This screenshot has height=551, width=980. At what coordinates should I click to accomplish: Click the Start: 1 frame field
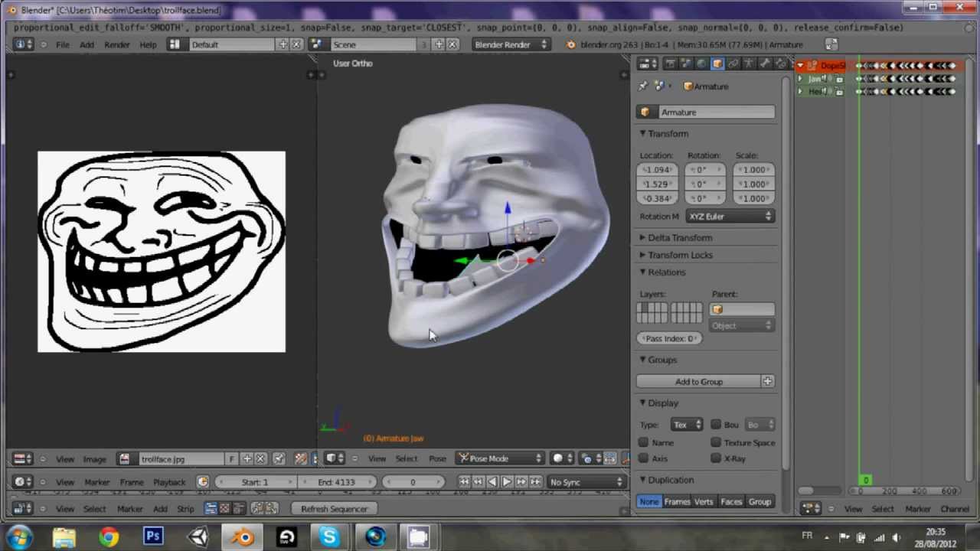(x=255, y=482)
